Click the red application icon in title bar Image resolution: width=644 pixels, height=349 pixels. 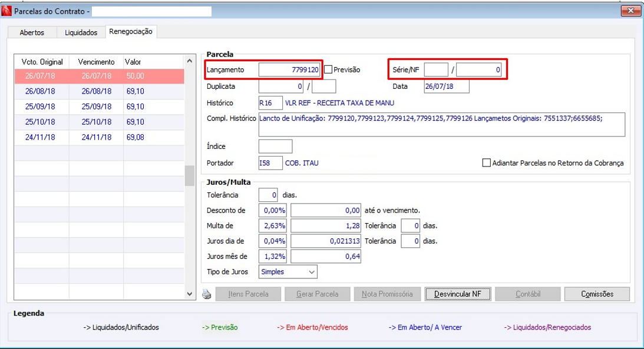[6, 11]
